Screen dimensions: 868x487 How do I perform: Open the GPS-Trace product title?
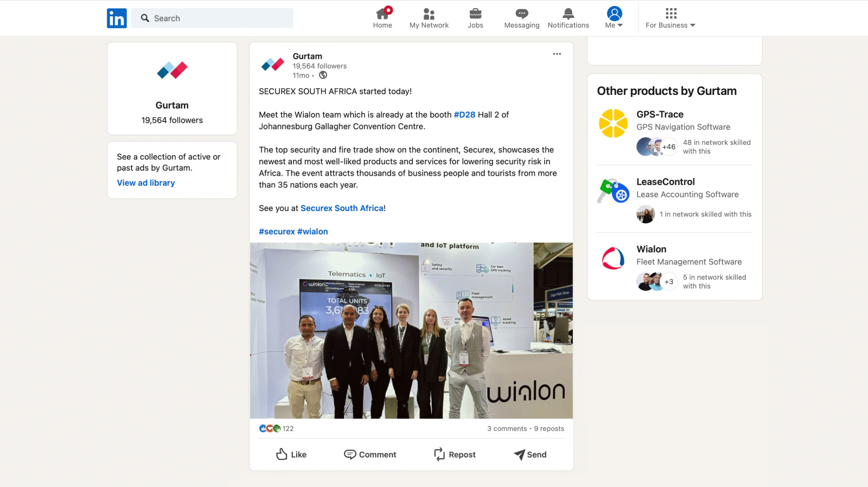pos(660,114)
